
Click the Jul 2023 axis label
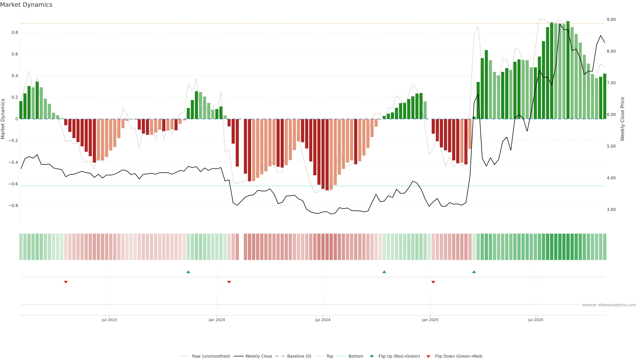pos(109,320)
